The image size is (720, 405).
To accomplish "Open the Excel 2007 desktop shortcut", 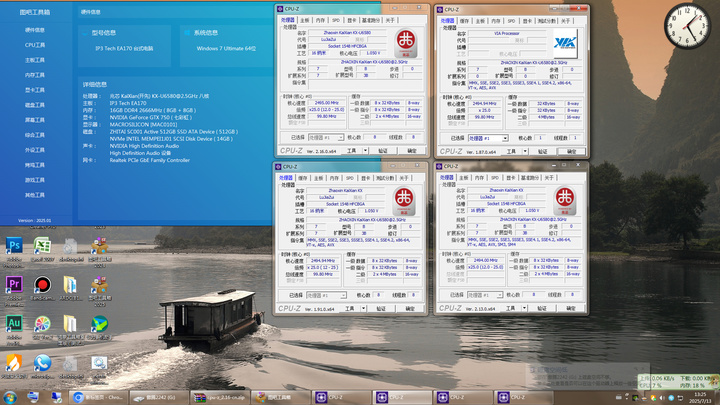I will pos(42,247).
